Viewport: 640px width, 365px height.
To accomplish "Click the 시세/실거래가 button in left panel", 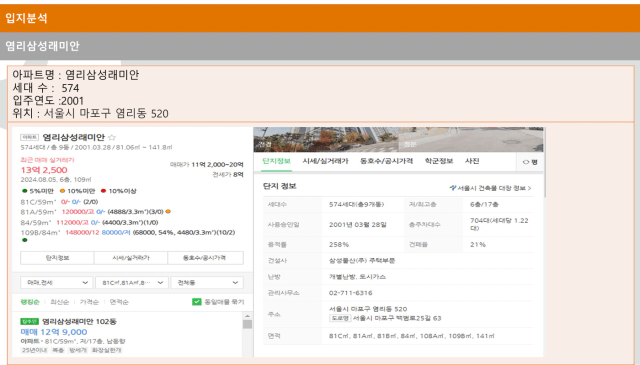I will pos(131,258).
